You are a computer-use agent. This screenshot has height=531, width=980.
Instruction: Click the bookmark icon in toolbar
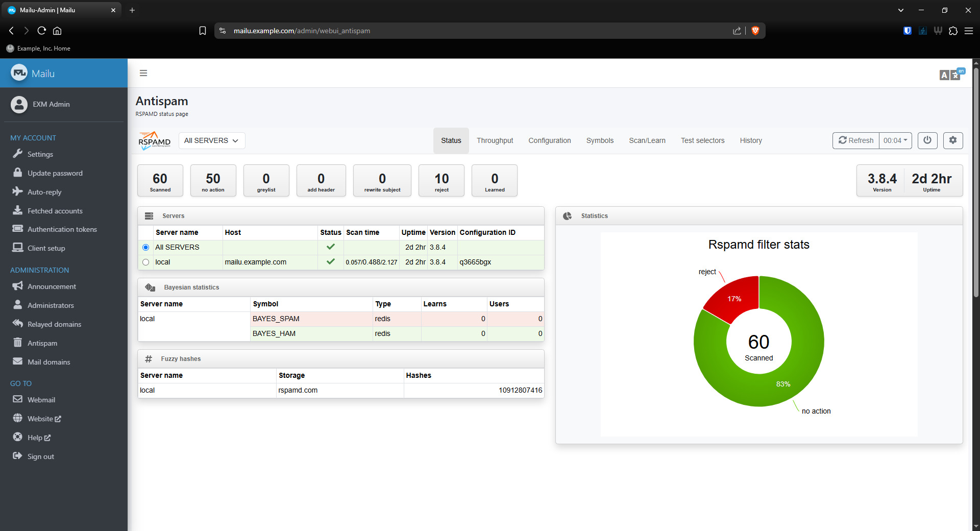[203, 31]
